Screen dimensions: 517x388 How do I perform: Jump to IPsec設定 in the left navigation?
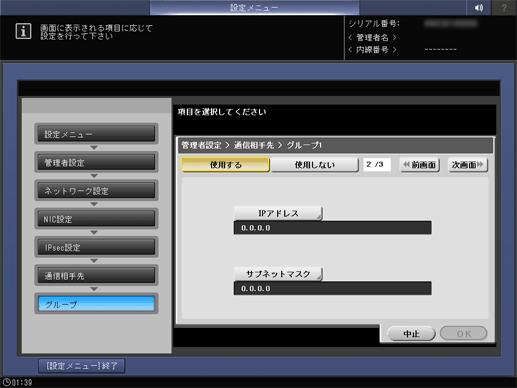click(96, 247)
